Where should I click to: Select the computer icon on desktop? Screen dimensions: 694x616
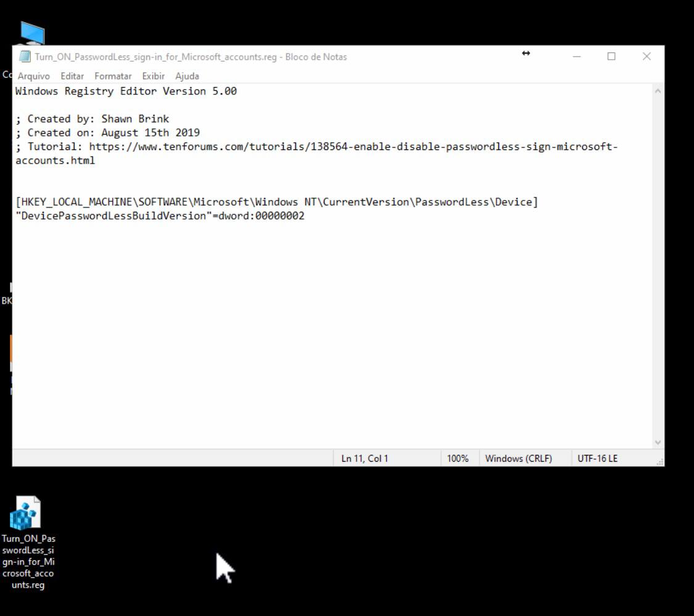[x=32, y=33]
